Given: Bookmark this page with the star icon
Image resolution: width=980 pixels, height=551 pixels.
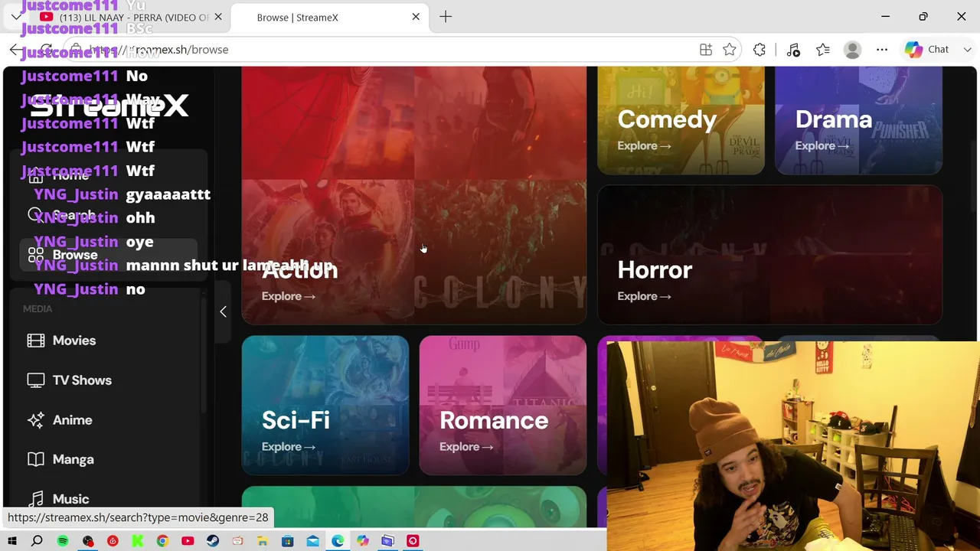Looking at the screenshot, I should pos(730,50).
